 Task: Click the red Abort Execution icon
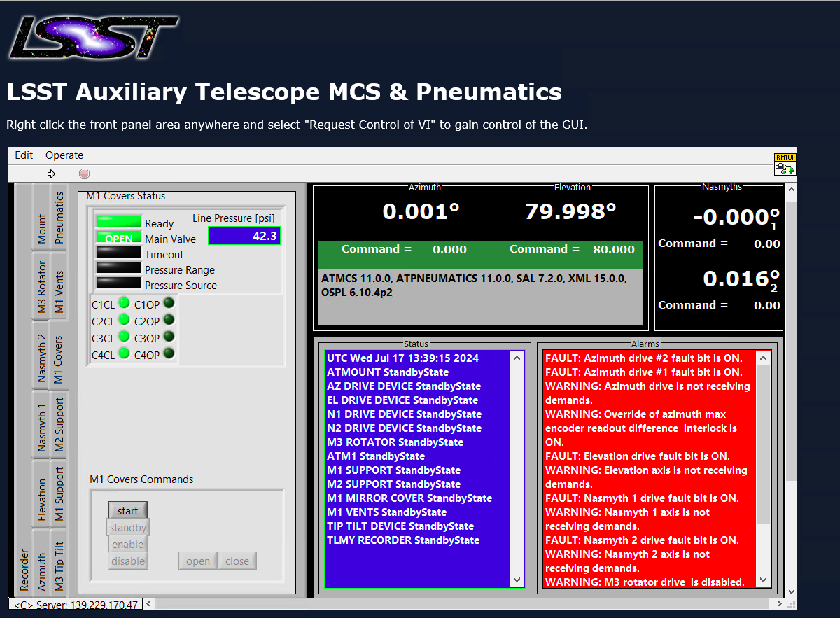84,174
